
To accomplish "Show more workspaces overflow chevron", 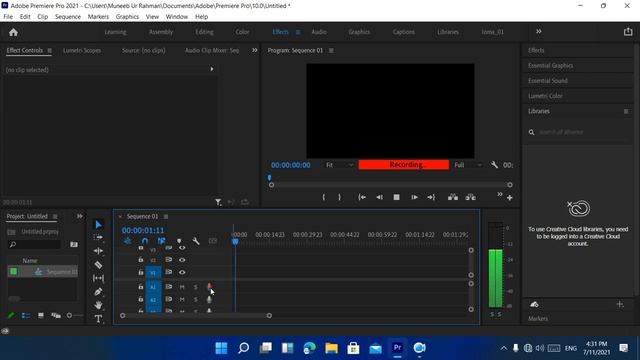I will [x=539, y=31].
